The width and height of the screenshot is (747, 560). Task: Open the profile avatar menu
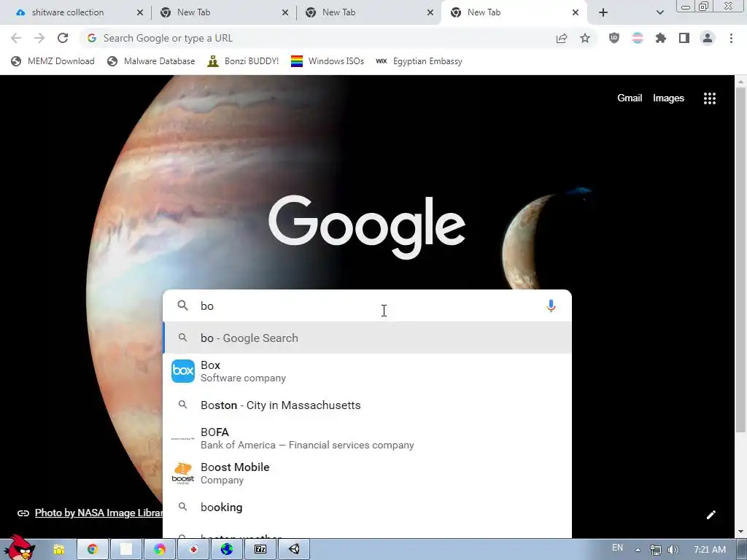708,38
